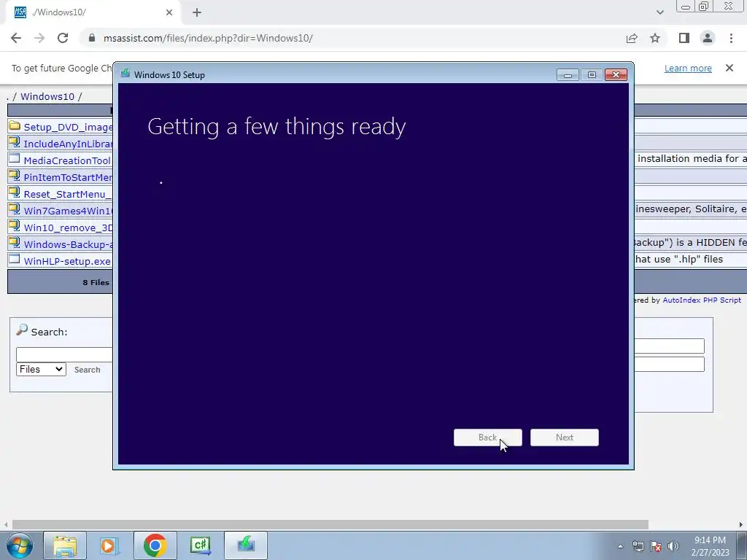The width and height of the screenshot is (747, 560).
Task: Download WinHLP-setup.exe
Action: coord(67,261)
